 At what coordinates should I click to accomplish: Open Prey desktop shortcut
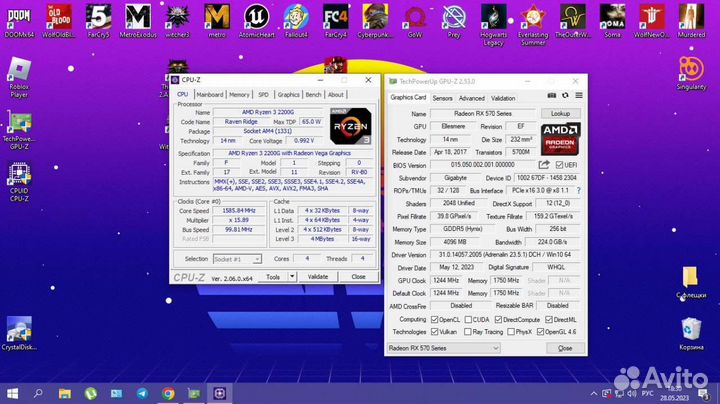454,21
